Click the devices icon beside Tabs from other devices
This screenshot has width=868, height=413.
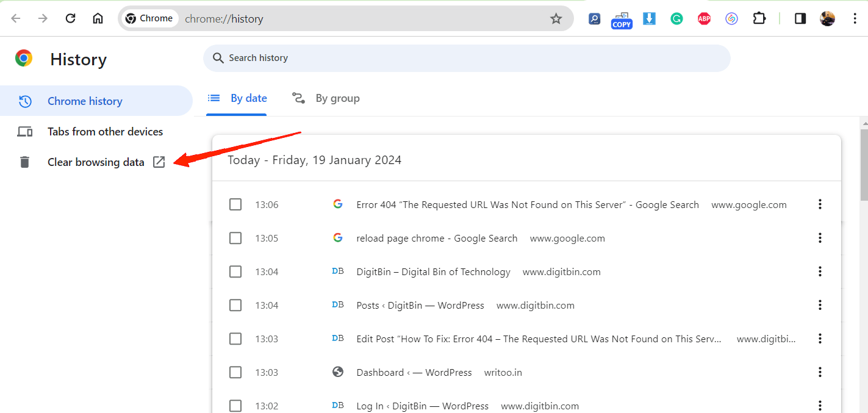pos(25,131)
